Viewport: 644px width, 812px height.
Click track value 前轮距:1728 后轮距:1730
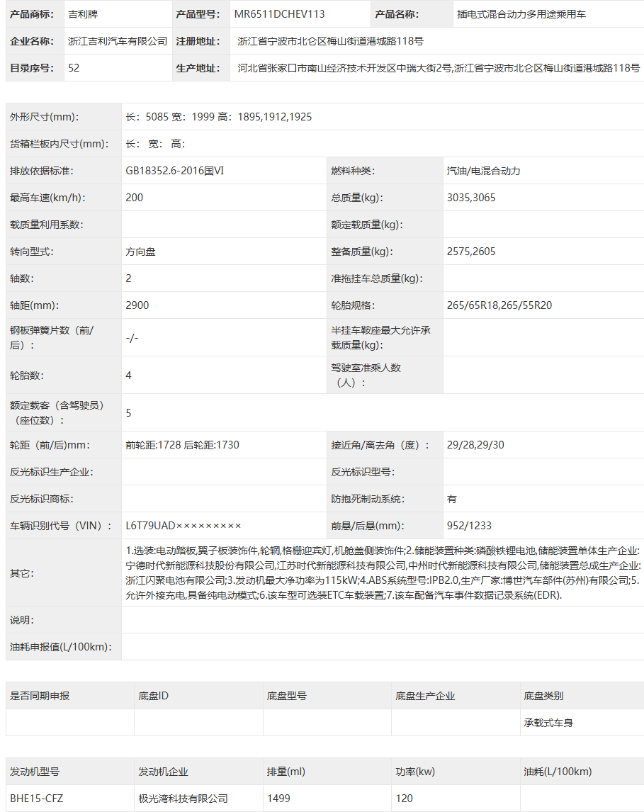[182, 445]
